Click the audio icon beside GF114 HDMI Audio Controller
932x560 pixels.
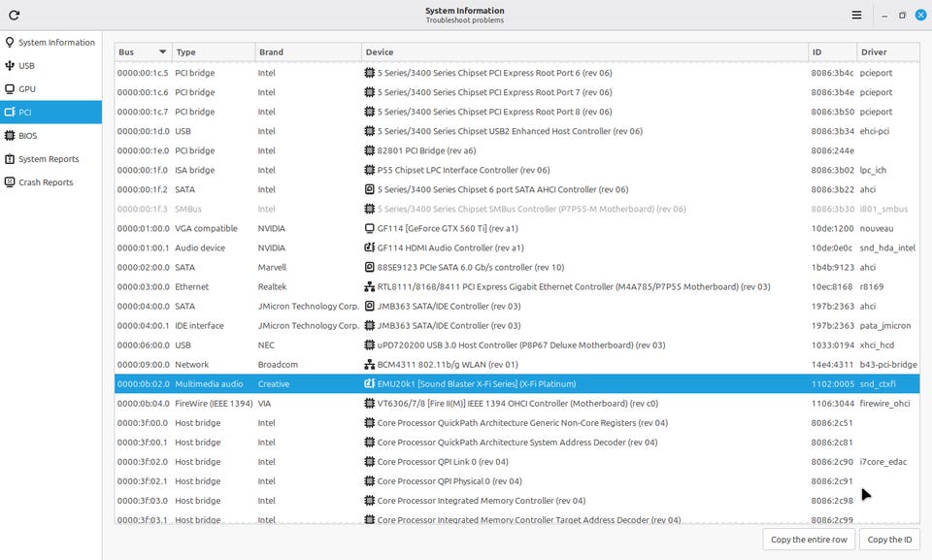click(369, 247)
